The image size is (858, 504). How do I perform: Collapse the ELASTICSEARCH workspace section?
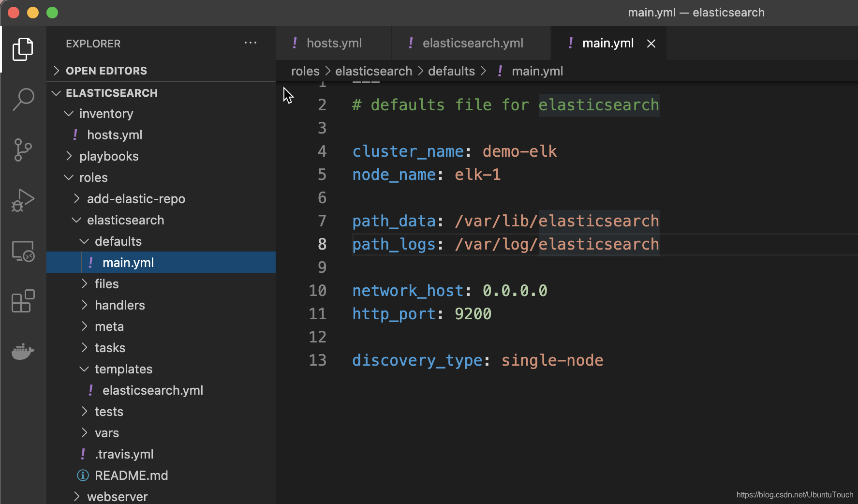pos(57,93)
